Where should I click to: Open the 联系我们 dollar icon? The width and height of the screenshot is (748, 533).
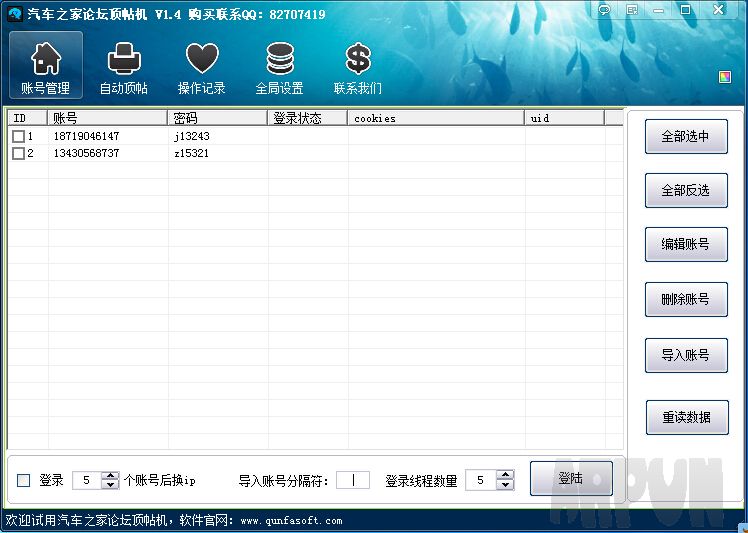click(x=357, y=66)
